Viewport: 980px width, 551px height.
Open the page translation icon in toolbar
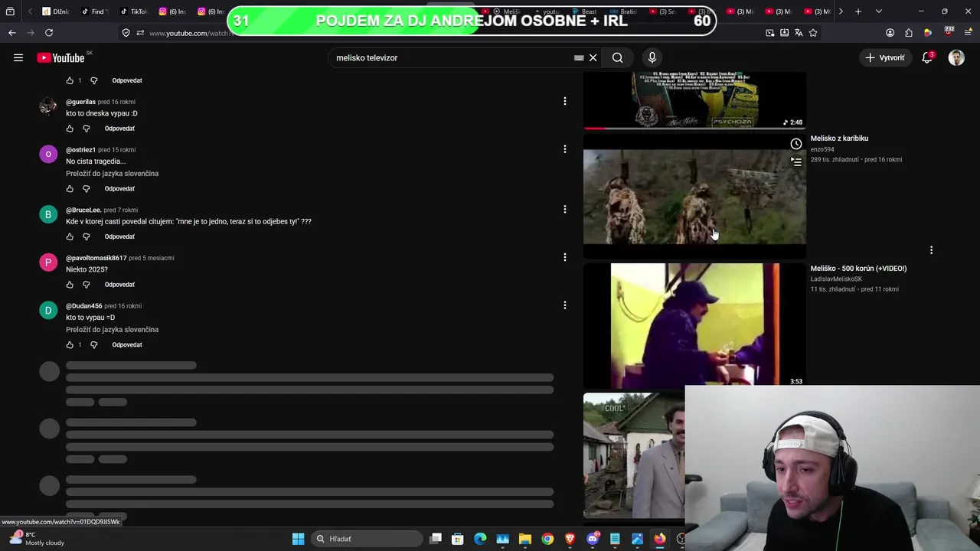[799, 33]
